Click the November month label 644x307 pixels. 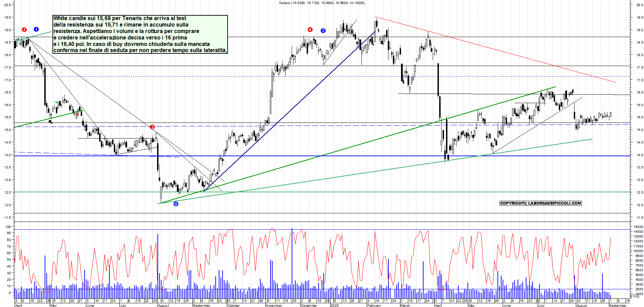coord(274,305)
